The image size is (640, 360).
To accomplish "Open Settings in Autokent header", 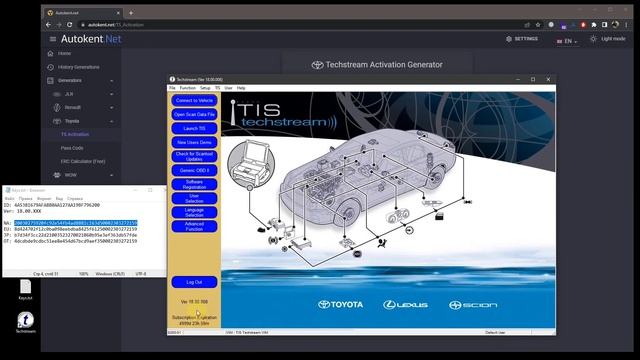I will click(522, 39).
